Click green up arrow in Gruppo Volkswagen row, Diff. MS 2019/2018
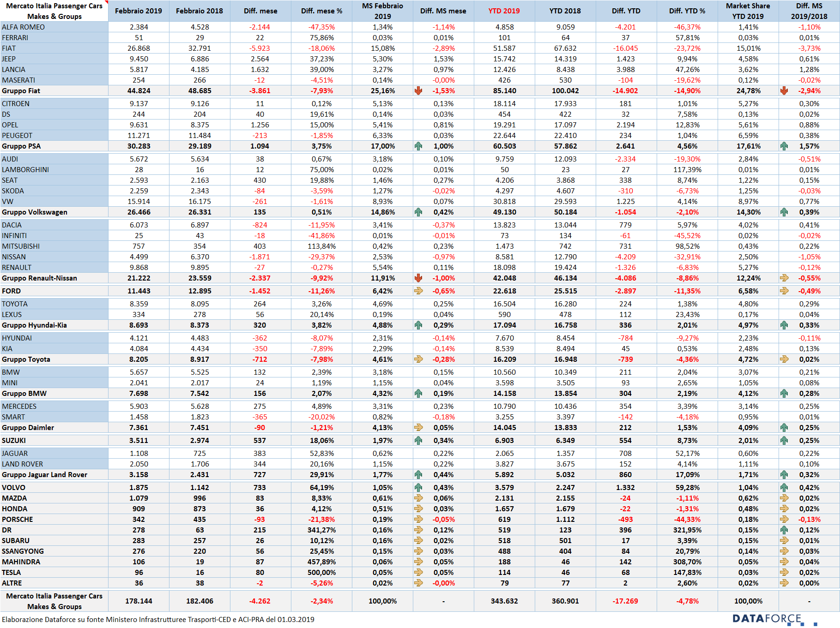The width and height of the screenshot is (840, 628). point(784,212)
